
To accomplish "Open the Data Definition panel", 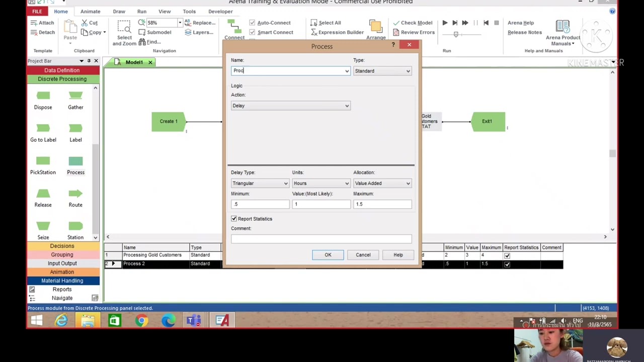I will point(62,70).
